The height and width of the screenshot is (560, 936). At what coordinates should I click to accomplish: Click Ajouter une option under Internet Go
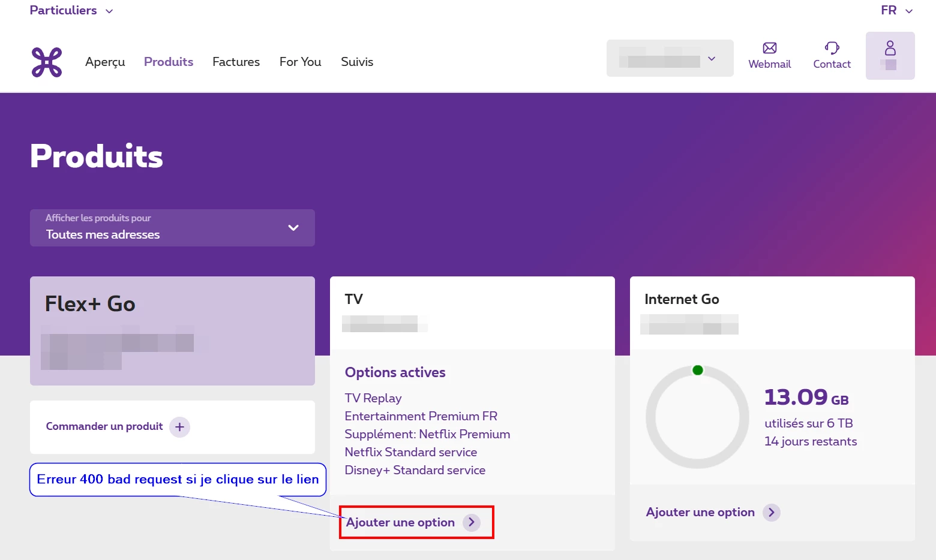(x=700, y=512)
